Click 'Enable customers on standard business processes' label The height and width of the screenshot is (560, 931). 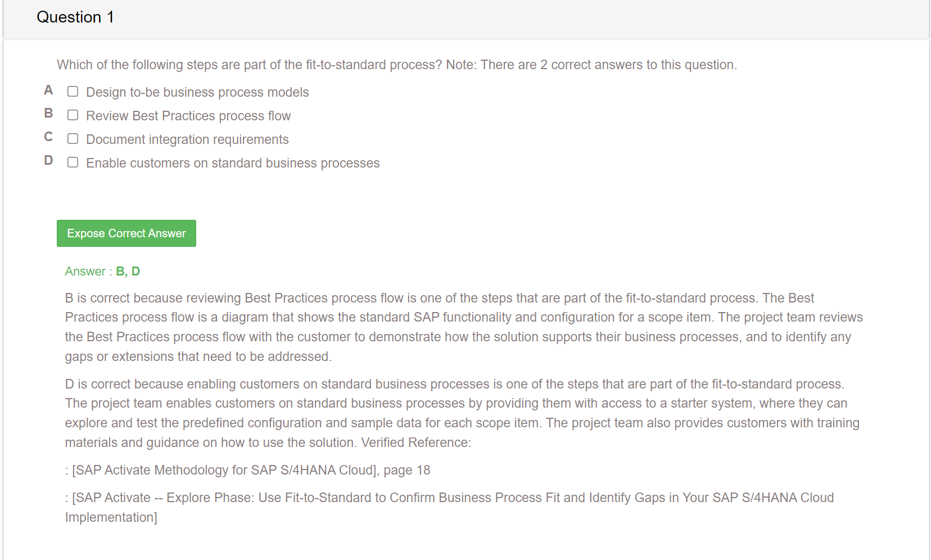pos(233,163)
